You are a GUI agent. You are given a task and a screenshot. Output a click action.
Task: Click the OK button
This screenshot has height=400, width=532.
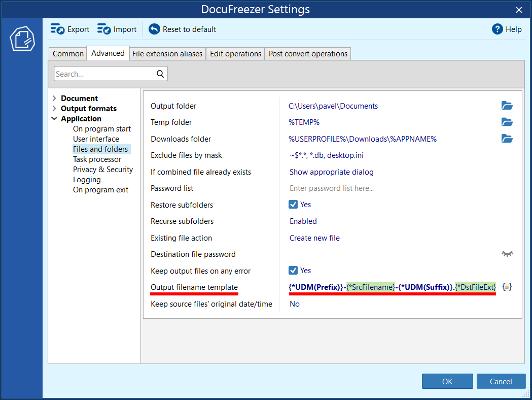pyautogui.click(x=447, y=381)
